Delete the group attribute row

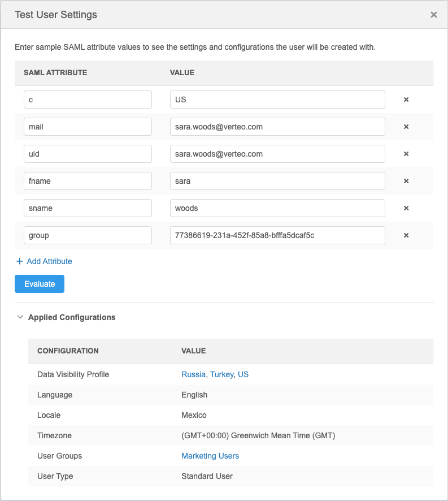pos(406,235)
